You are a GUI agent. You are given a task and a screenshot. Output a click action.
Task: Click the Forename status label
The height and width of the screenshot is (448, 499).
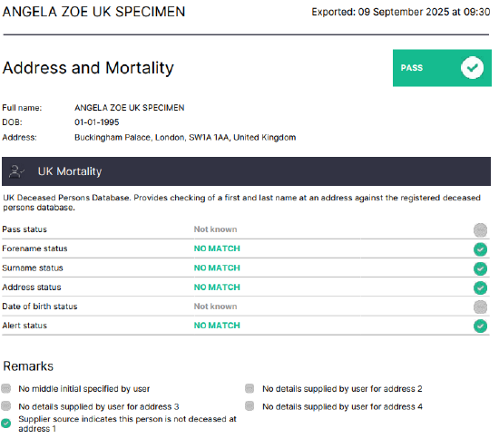(x=34, y=248)
